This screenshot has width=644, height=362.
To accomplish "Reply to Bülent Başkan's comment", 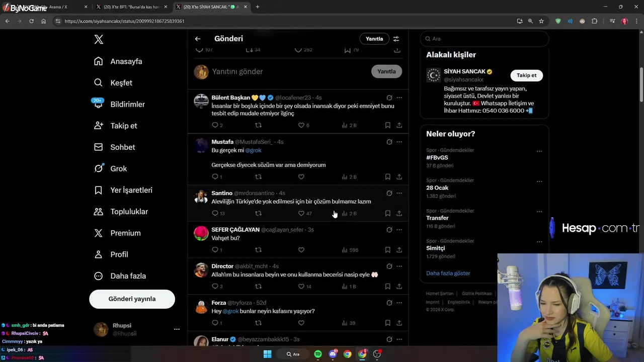I will 215,125.
